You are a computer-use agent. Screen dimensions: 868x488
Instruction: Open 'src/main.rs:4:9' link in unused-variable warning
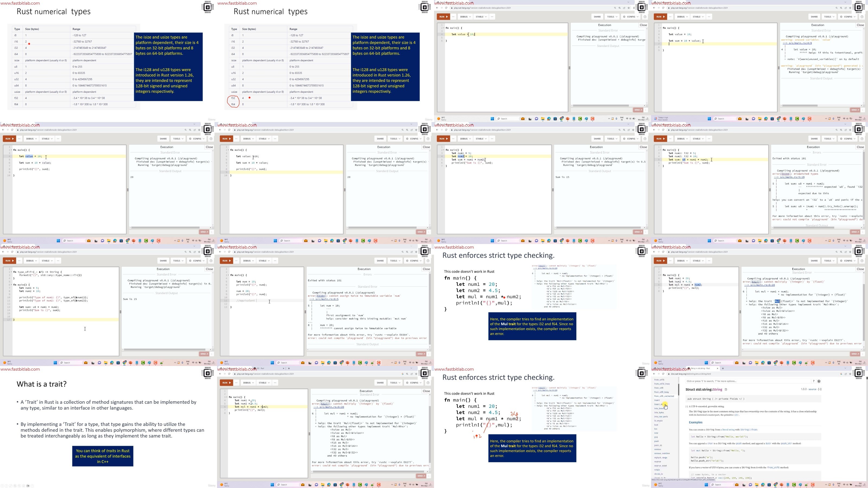point(797,43)
